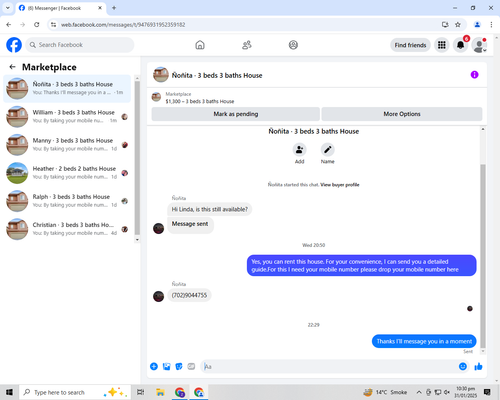Click the conversation vertical scrollbar thumb

click(483, 256)
